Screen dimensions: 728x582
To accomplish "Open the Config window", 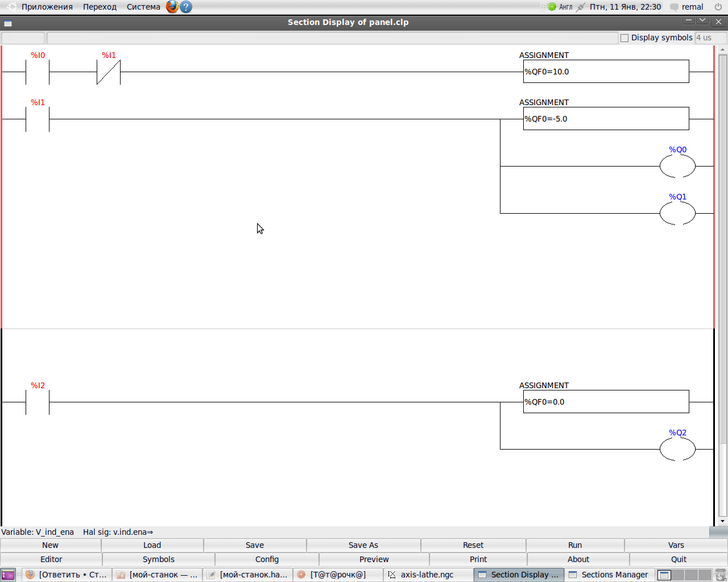I will [x=267, y=559].
